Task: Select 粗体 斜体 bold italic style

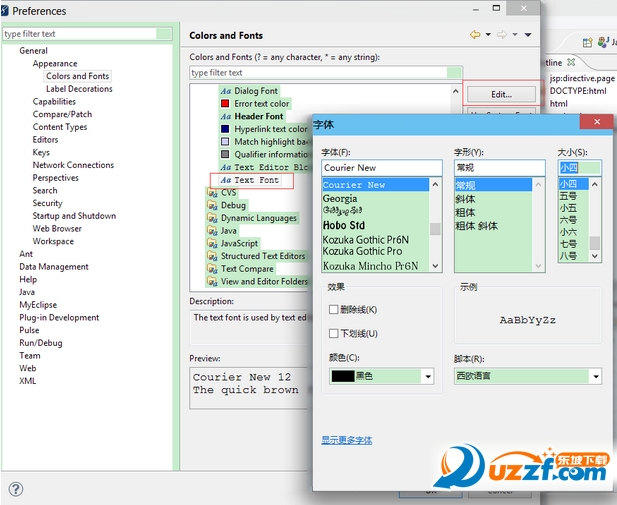Action: click(477, 226)
